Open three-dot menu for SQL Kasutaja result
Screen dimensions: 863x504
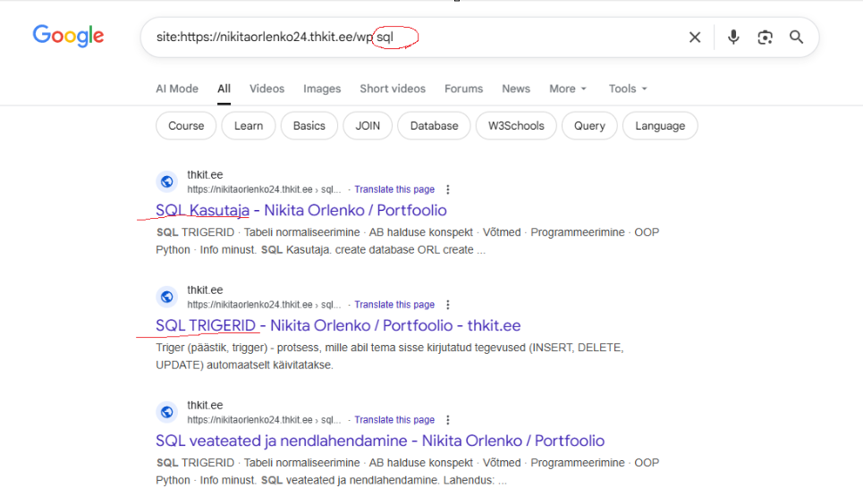coord(448,189)
